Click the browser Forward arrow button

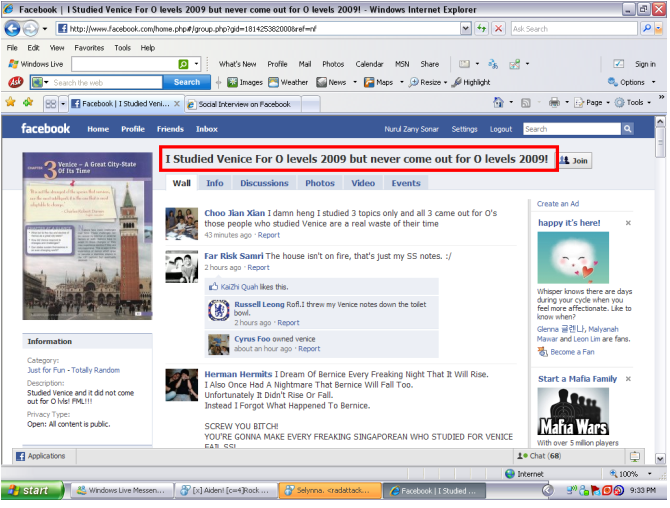(x=30, y=29)
